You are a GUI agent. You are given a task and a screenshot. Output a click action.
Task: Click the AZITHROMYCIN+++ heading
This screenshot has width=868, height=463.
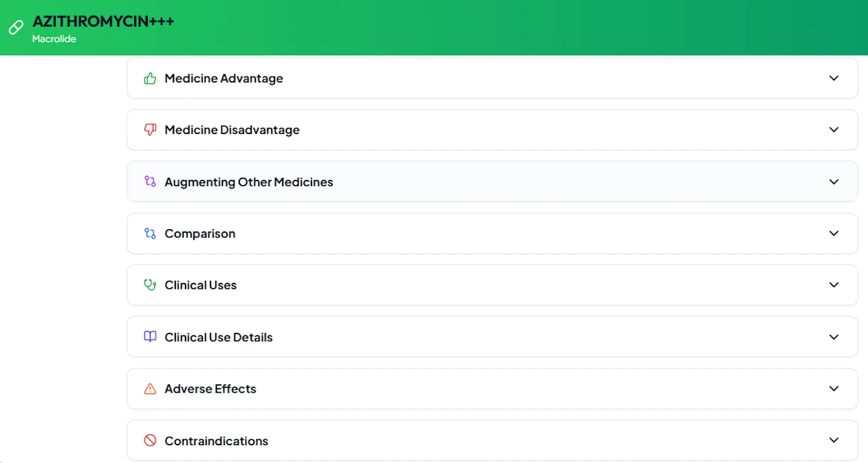coord(104,21)
